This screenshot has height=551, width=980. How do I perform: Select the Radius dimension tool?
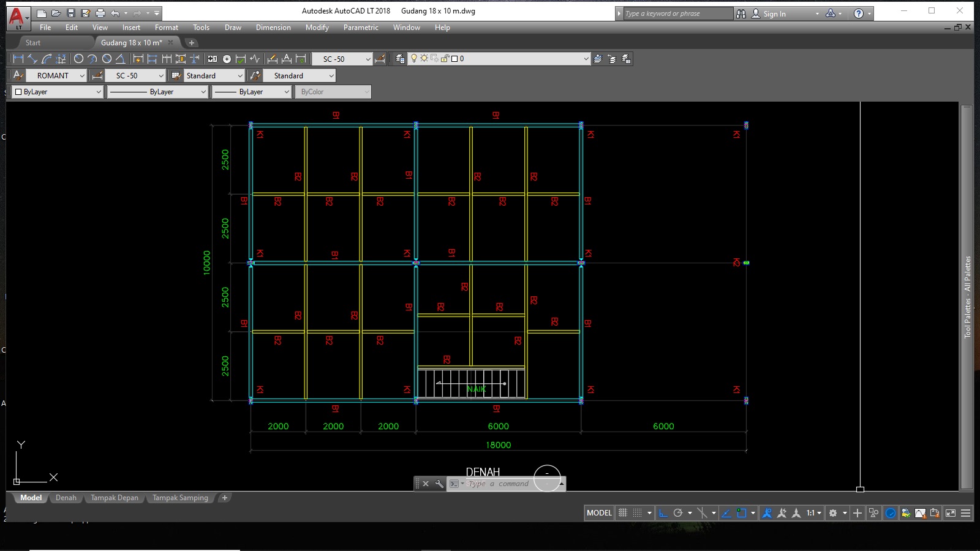(x=78, y=59)
